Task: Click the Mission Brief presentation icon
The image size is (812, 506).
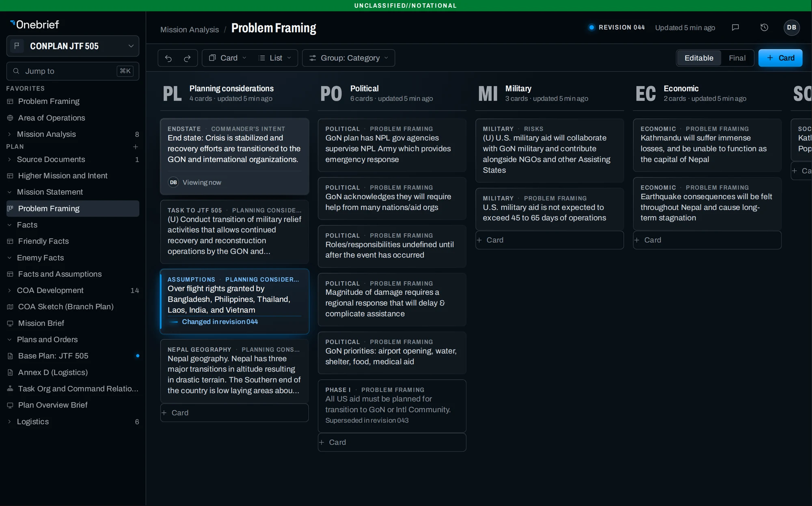Action: click(10, 323)
